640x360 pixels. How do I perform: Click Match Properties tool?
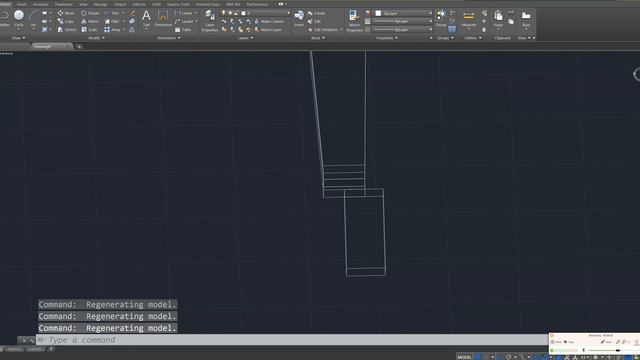(354, 21)
